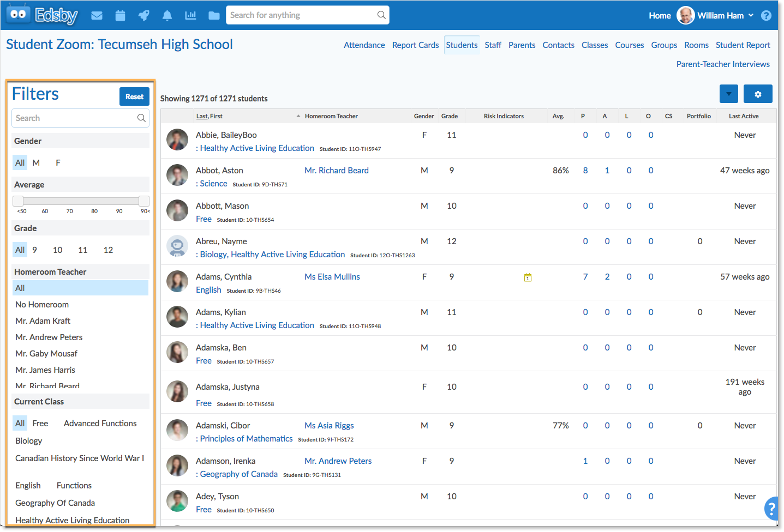The image size is (784, 532).
Task: Expand the William Ham user menu chevron
Action: pos(751,15)
